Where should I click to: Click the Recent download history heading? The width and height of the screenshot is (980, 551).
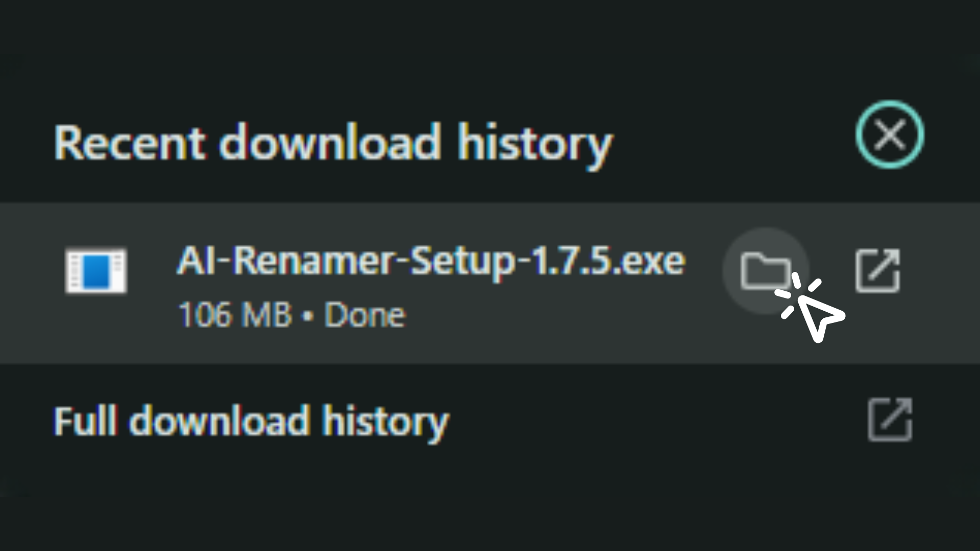coord(334,143)
